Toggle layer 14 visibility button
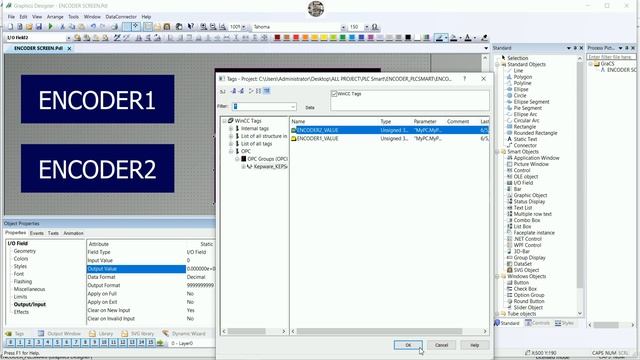Screen dimensions: 640x360 coord(142,343)
